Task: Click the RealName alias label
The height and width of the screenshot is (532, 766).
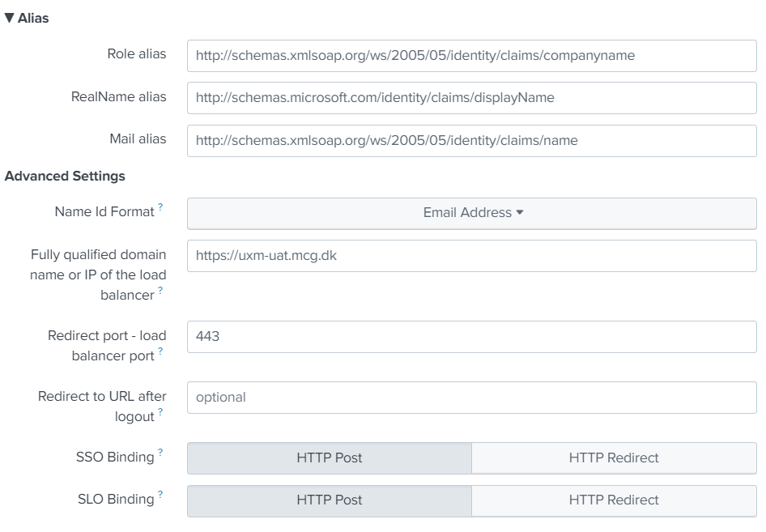Action: (x=118, y=97)
